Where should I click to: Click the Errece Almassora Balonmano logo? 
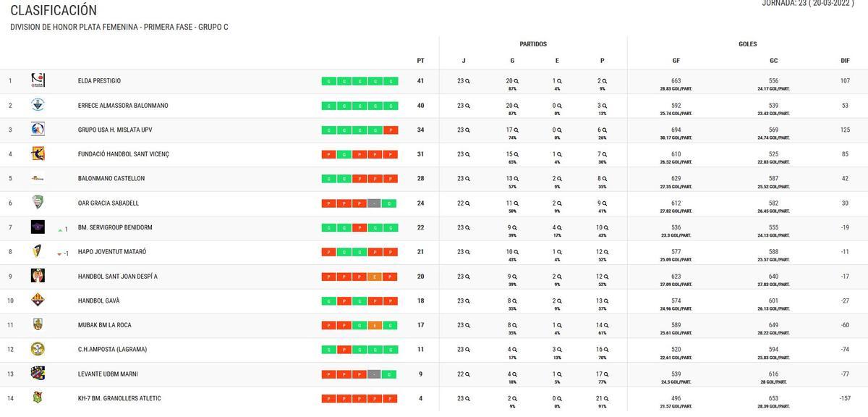point(37,104)
